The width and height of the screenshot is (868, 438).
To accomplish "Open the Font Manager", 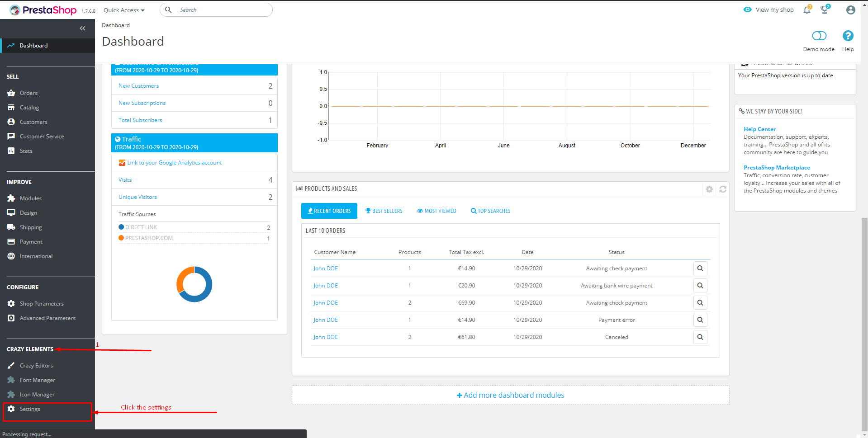I will pos(36,380).
